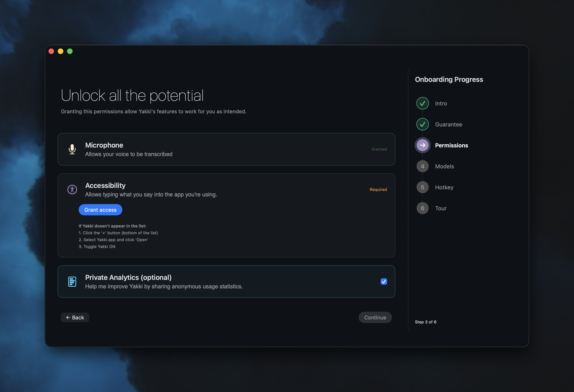
Task: Uncheck the Private Analytics checkbox
Action: 383,281
